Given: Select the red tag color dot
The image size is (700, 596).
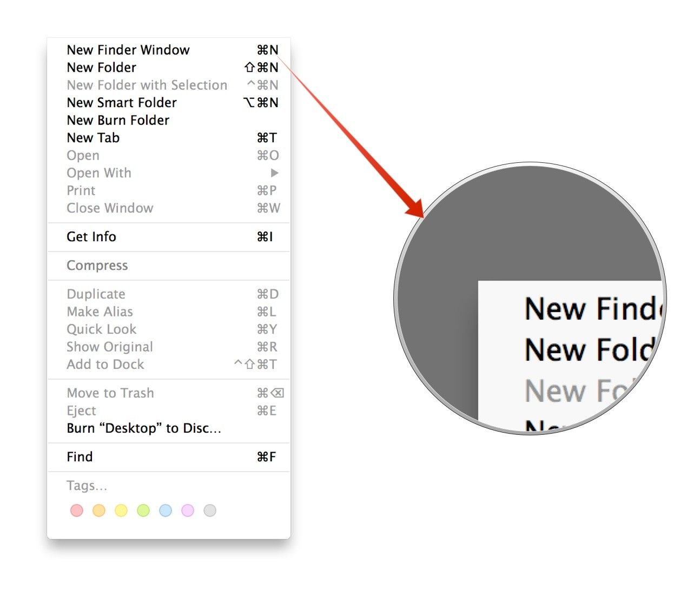Looking at the screenshot, I should click(77, 511).
